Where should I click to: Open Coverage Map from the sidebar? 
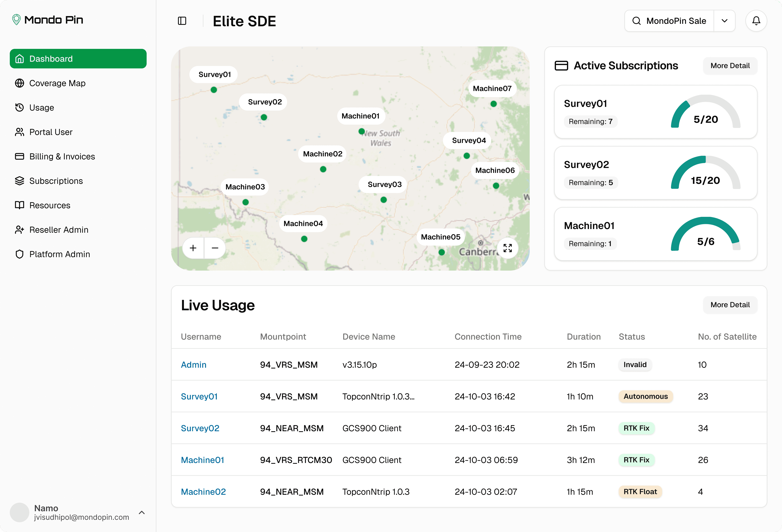coord(57,83)
